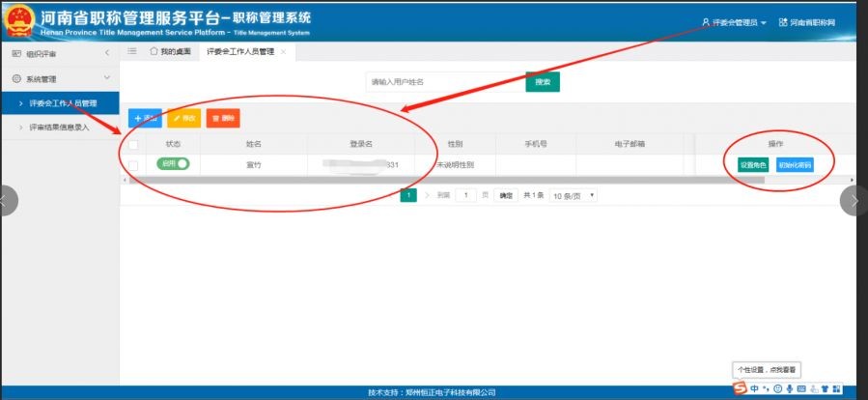Screen dimensions: 868x400
Task: Click the national emblem logo
Action: coord(20,21)
